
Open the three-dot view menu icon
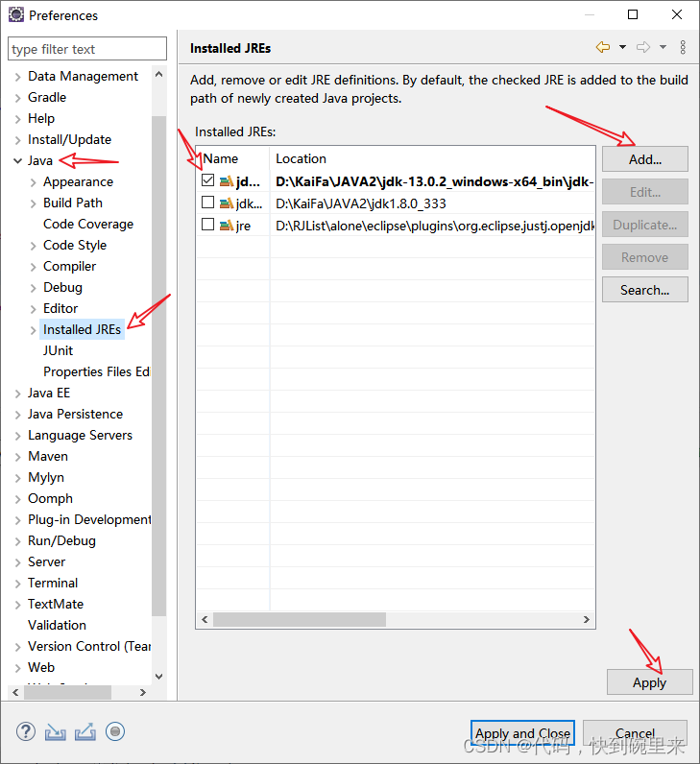[x=683, y=47]
